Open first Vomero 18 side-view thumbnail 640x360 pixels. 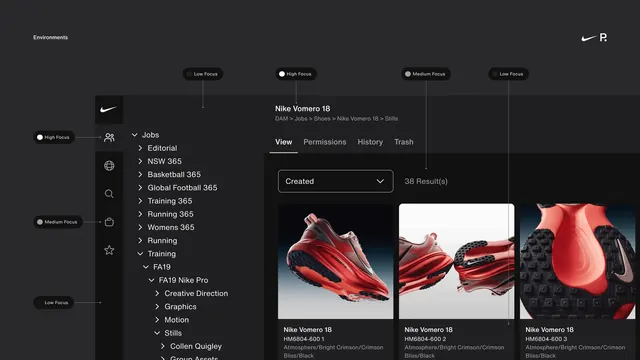pyautogui.click(x=336, y=261)
